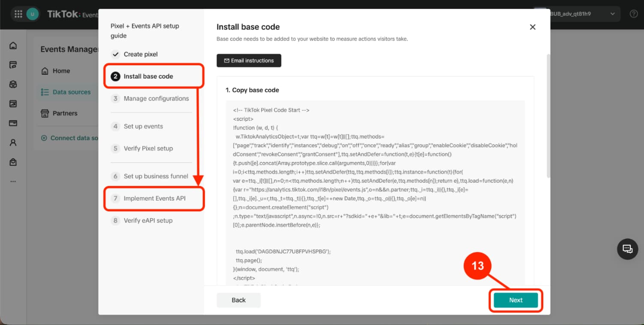The width and height of the screenshot is (644, 325).
Task: Click the shopping bag icon in left rail
Action: [x=13, y=162]
